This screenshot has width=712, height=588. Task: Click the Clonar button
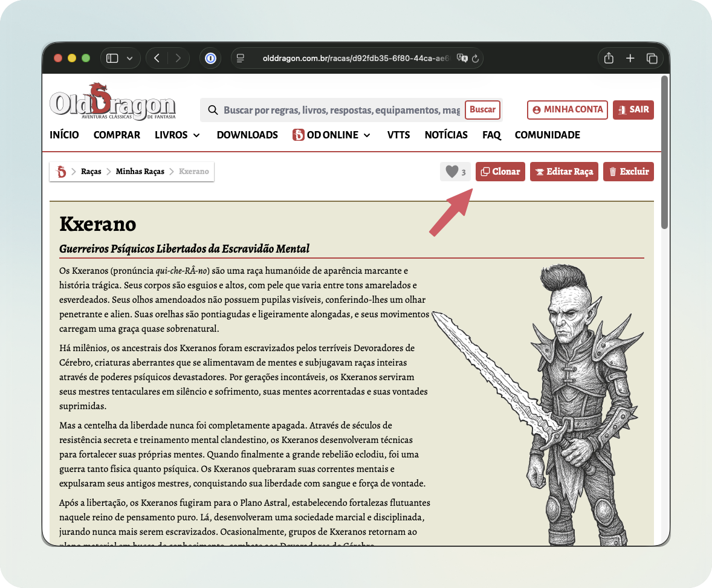[x=500, y=171]
